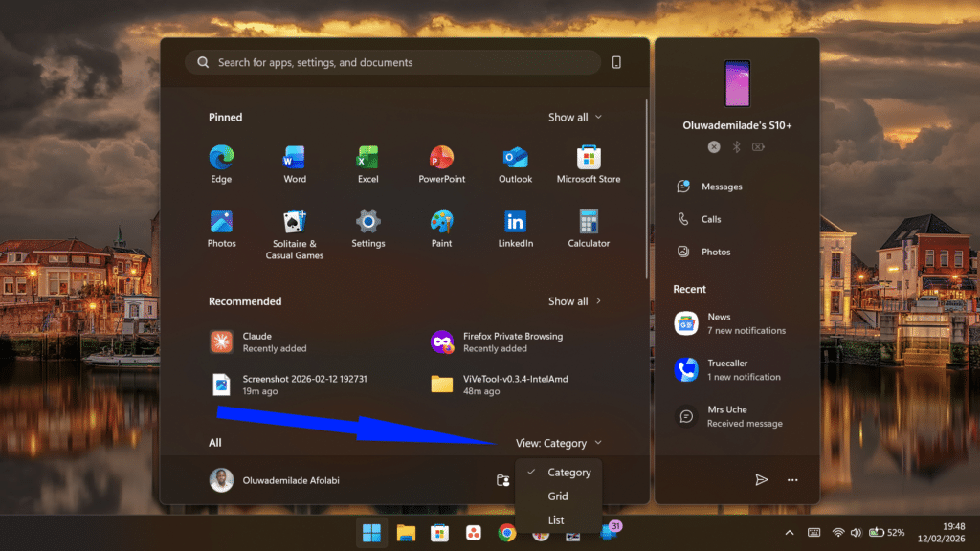Viewport: 980px width, 551px height.
Task: Launch the Calculator app
Action: 588,228
